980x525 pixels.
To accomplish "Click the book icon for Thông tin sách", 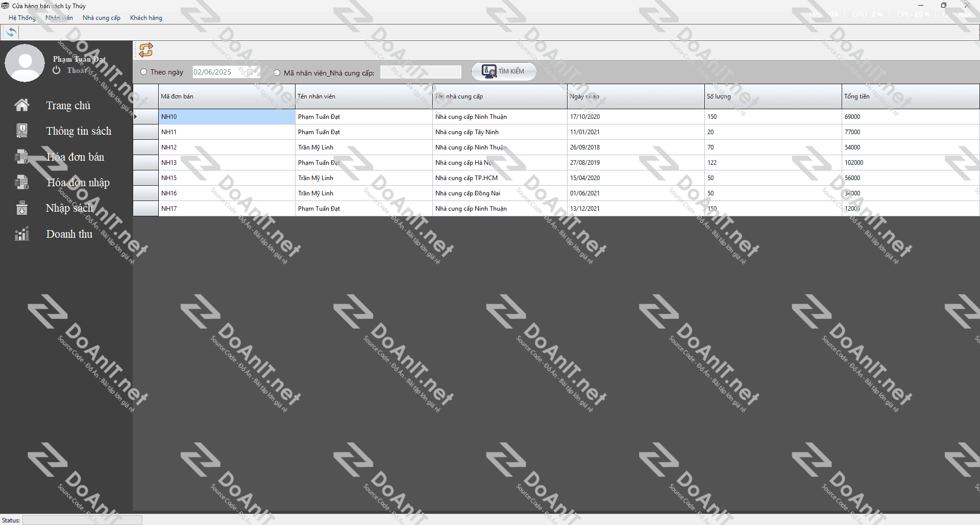I will pyautogui.click(x=22, y=131).
